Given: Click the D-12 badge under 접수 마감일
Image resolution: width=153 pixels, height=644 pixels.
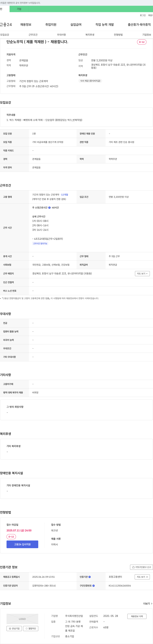Looking at the screenshot, I should [x=11, y=537].
